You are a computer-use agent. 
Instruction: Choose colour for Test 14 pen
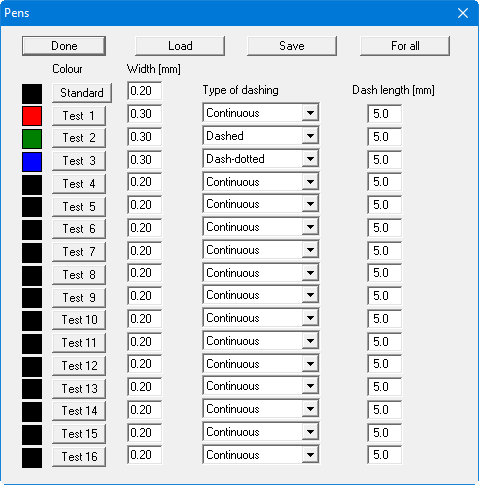[x=79, y=411]
